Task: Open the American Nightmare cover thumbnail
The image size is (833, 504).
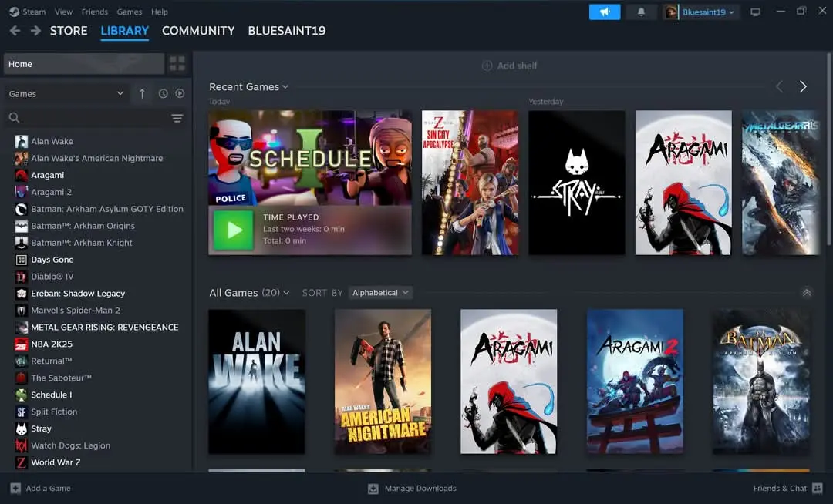Action: (x=383, y=381)
